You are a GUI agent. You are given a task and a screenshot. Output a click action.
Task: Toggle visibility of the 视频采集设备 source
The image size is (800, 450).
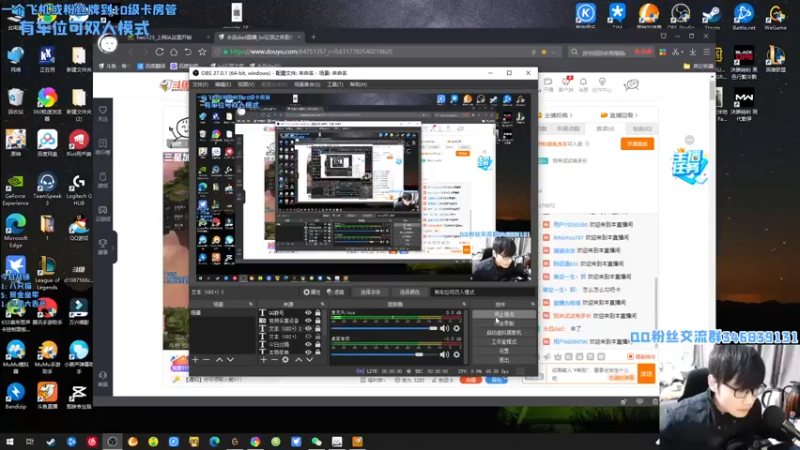(308, 320)
